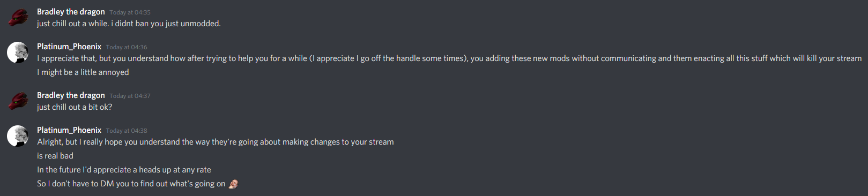Click message "just chill out a bit ok?"
This screenshot has width=868, height=196.
click(75, 107)
